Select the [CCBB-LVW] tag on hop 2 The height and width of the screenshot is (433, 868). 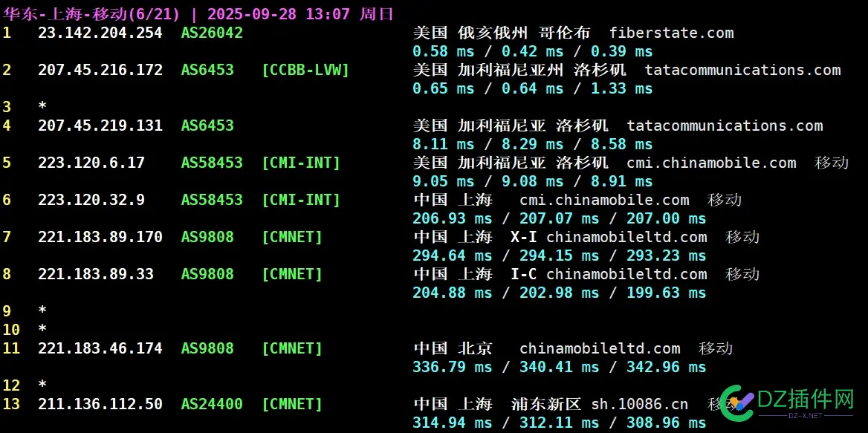coord(305,70)
